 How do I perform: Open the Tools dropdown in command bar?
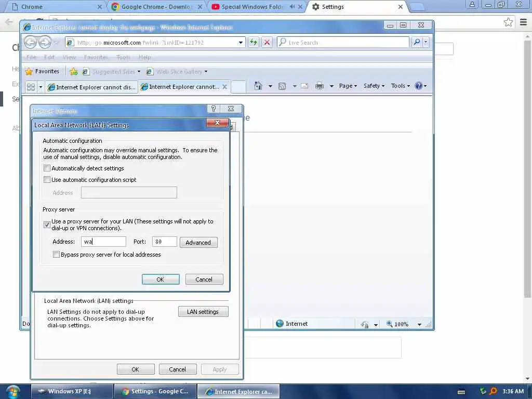coord(401,86)
